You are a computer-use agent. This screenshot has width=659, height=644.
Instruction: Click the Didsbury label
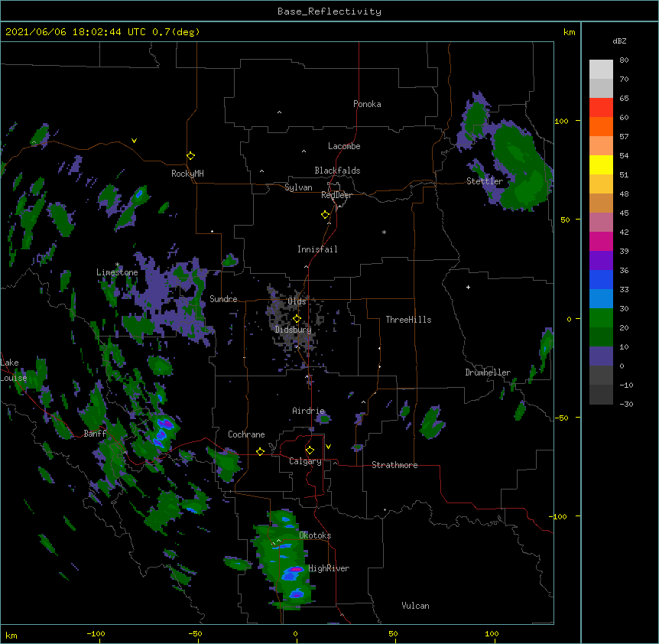click(293, 330)
